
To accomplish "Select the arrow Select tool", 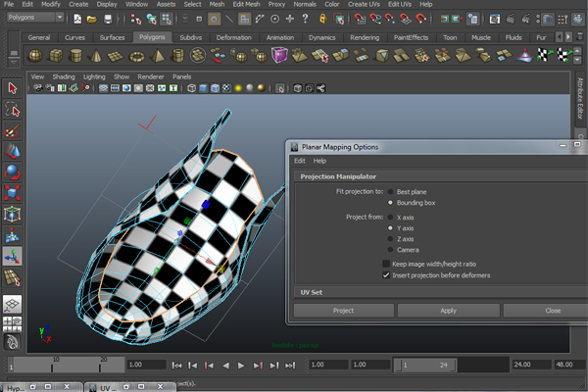I will [x=13, y=88].
